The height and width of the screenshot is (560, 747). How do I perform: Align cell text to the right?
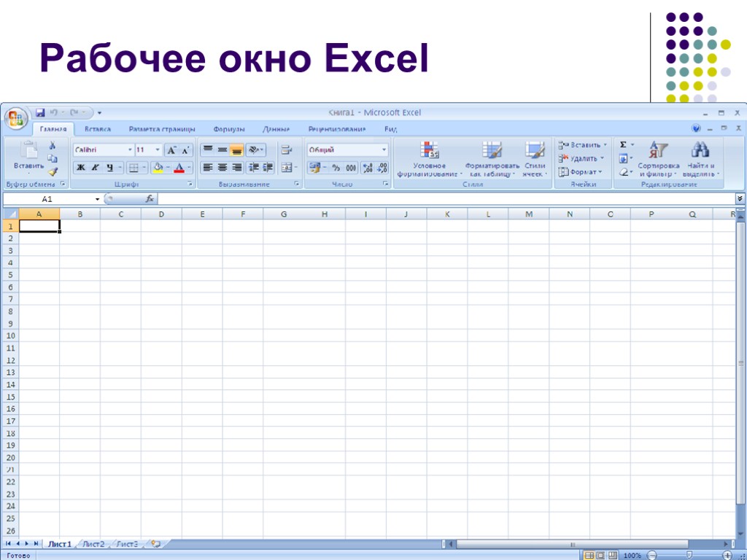pos(237,167)
